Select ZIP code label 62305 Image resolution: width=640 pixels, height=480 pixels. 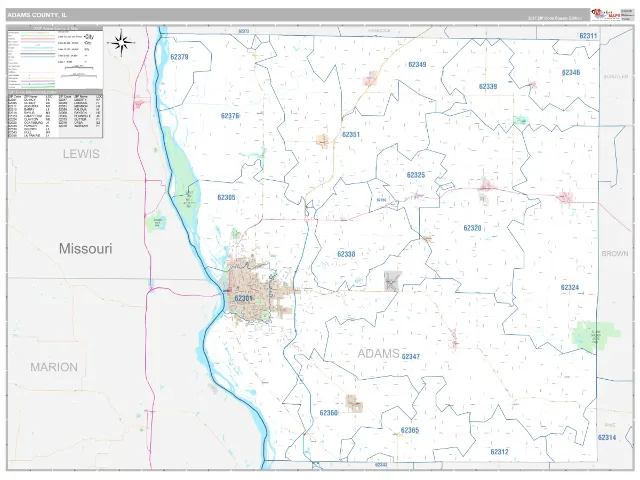tap(226, 198)
